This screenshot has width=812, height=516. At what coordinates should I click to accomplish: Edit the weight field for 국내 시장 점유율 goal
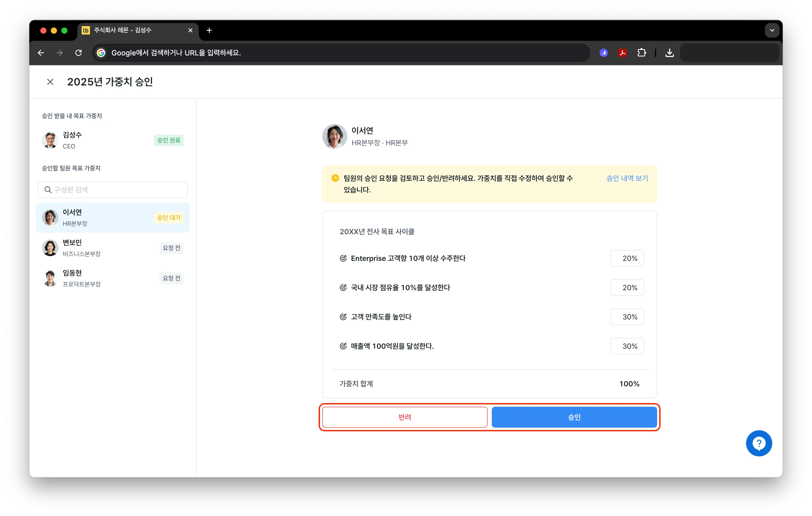click(627, 288)
